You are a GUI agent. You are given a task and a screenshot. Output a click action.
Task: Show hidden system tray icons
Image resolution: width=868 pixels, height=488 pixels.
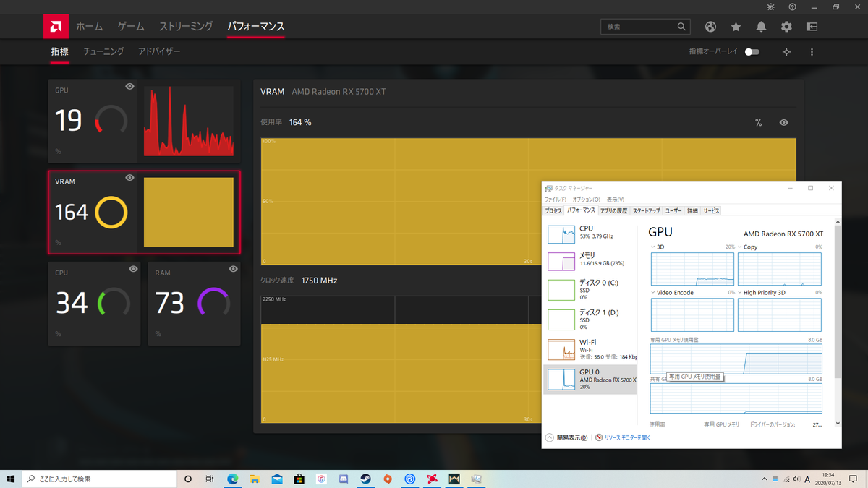(765, 479)
